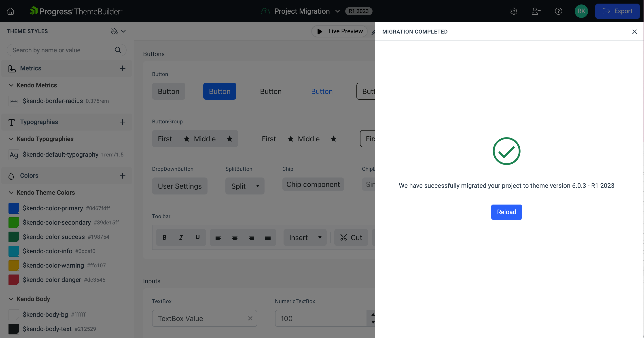The width and height of the screenshot is (644, 338).
Task: Click the user-add icon in top bar
Action: tap(536, 11)
